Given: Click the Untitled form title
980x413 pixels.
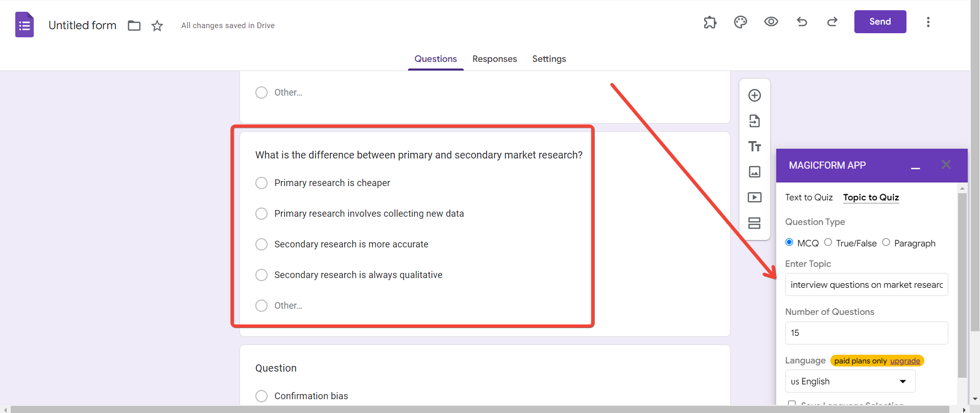Looking at the screenshot, I should click(x=82, y=26).
